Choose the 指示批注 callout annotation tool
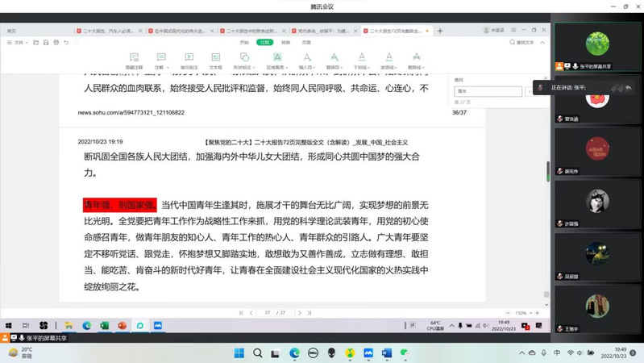 coord(189,60)
